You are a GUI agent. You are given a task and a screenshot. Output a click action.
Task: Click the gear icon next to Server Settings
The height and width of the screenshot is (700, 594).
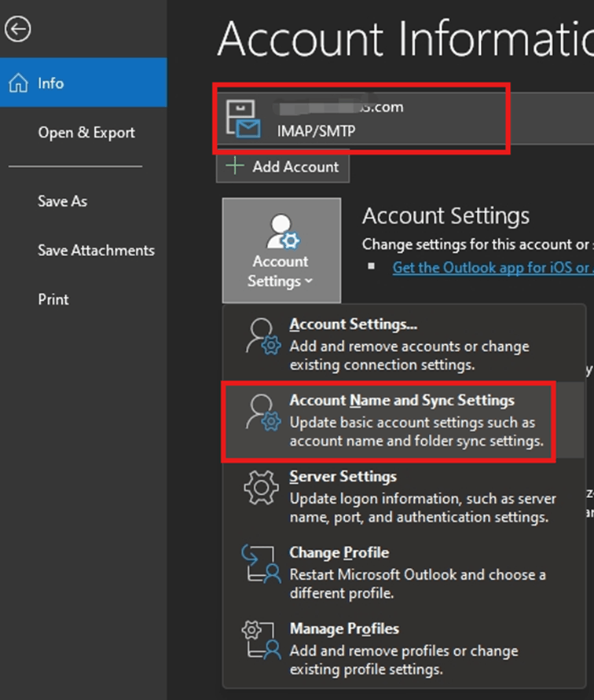(x=262, y=488)
